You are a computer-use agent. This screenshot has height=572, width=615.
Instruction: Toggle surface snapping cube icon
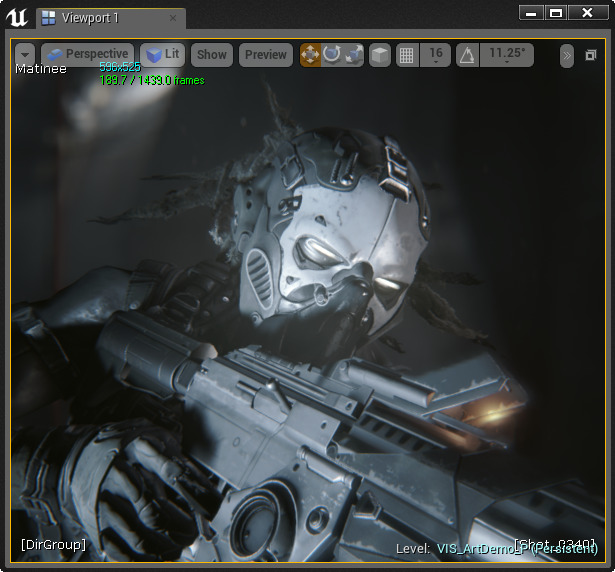tap(380, 55)
